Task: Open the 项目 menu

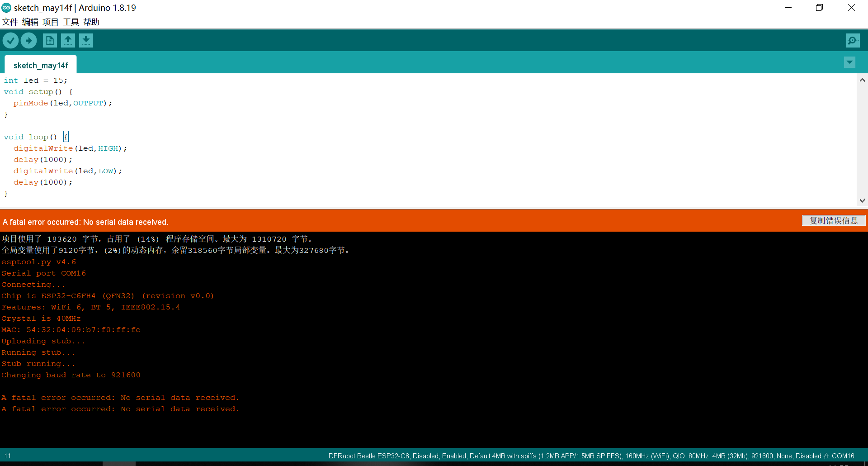Action: click(51, 22)
